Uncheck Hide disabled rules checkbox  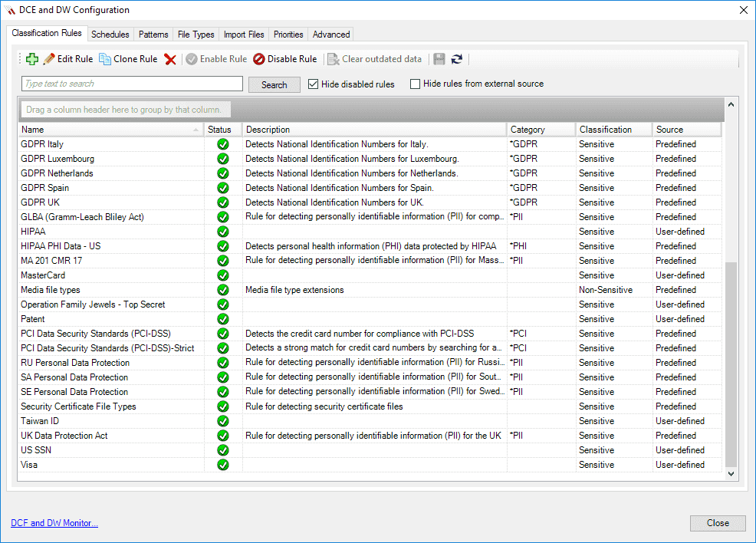(x=314, y=84)
